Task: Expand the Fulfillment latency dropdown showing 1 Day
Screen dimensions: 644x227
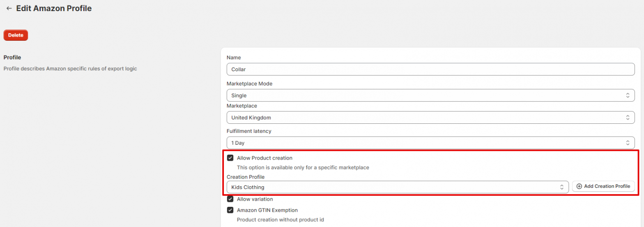Action: tap(427, 143)
